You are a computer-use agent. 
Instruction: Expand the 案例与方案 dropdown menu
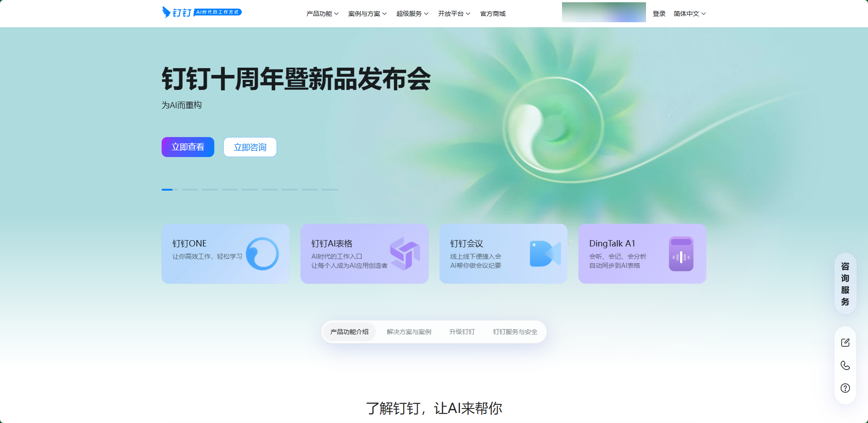pos(367,14)
